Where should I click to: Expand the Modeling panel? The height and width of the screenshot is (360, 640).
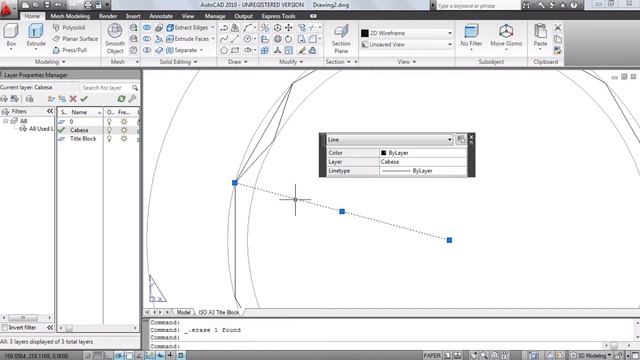[x=50, y=62]
